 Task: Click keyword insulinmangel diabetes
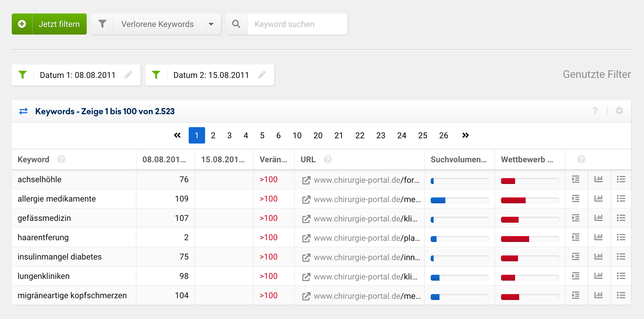[x=59, y=257]
